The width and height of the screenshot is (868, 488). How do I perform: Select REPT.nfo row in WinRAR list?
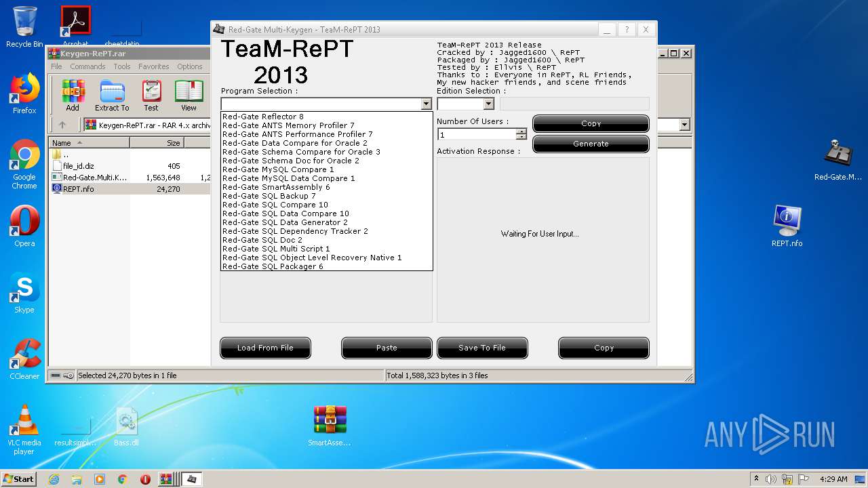click(x=129, y=189)
